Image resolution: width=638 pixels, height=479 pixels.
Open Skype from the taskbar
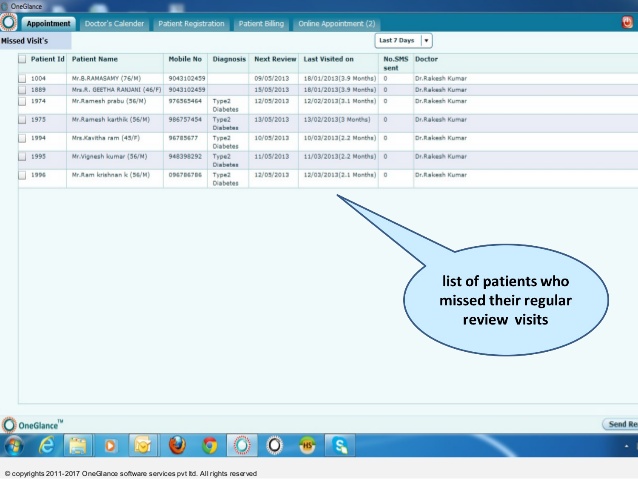pos(342,446)
